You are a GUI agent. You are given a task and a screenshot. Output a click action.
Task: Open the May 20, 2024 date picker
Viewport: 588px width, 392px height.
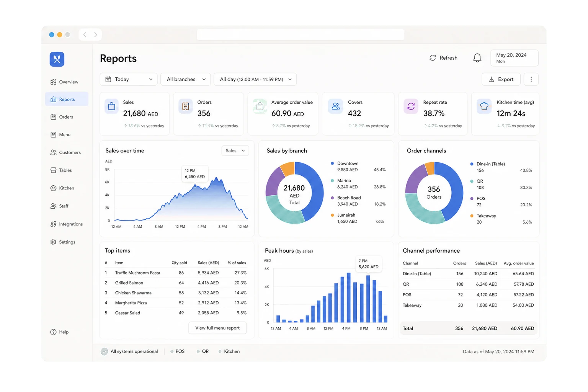click(x=514, y=58)
